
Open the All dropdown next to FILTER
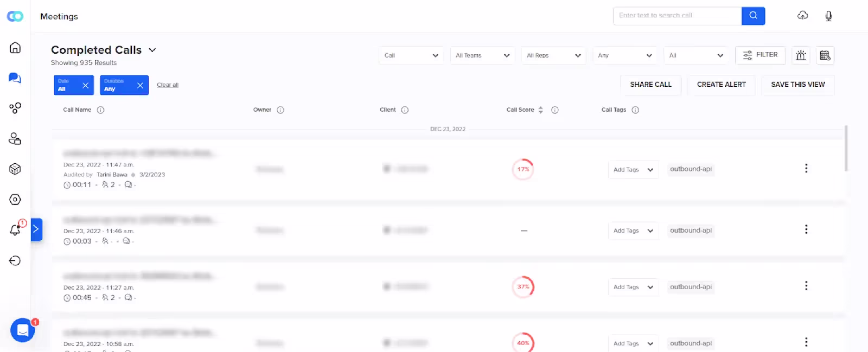pos(696,55)
